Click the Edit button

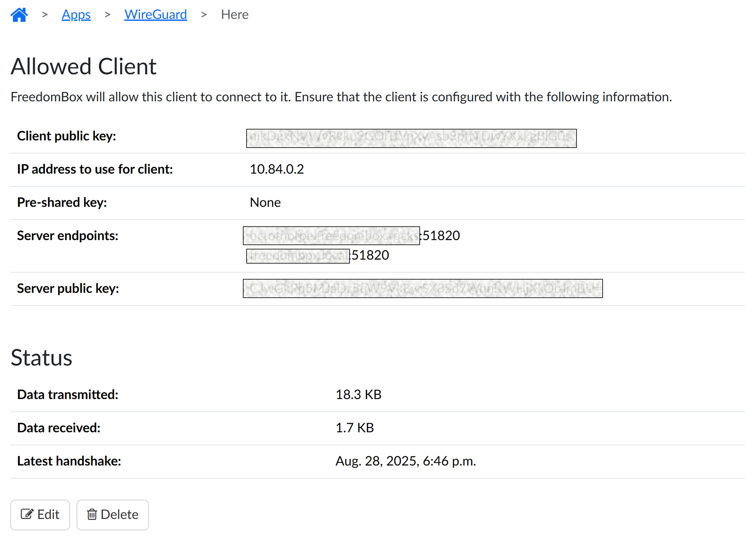click(40, 515)
